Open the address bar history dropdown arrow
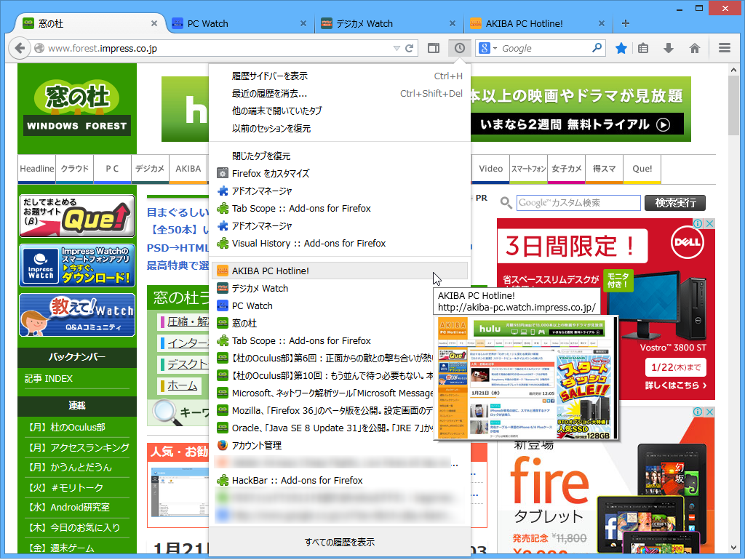The image size is (745, 560). [395, 48]
